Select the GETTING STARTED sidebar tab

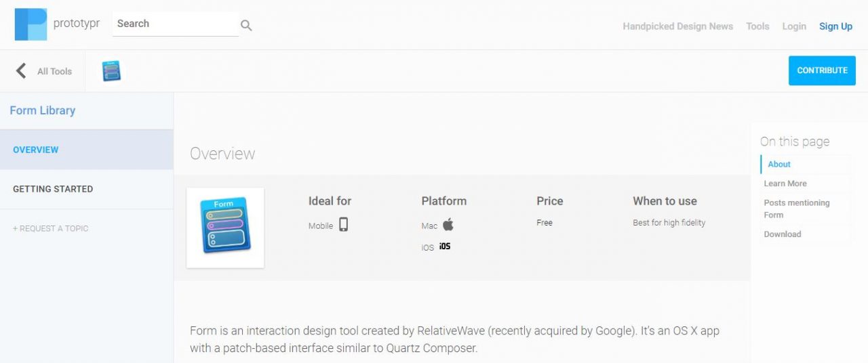(87, 189)
